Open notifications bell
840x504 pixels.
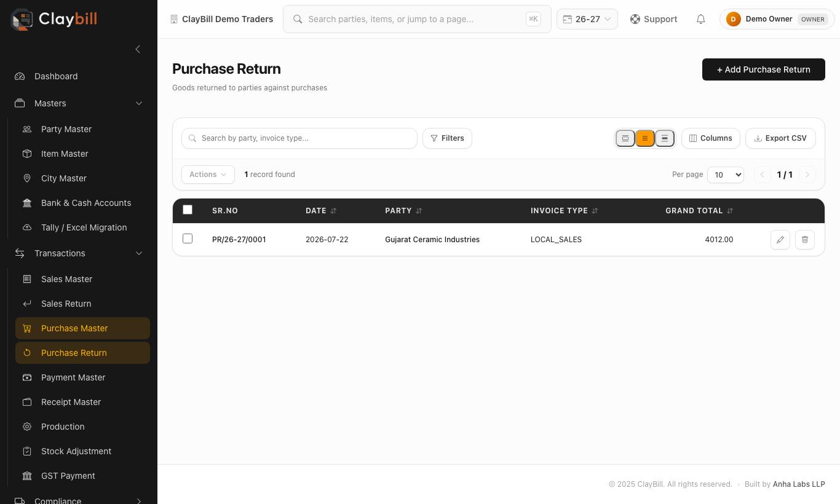tap(700, 19)
